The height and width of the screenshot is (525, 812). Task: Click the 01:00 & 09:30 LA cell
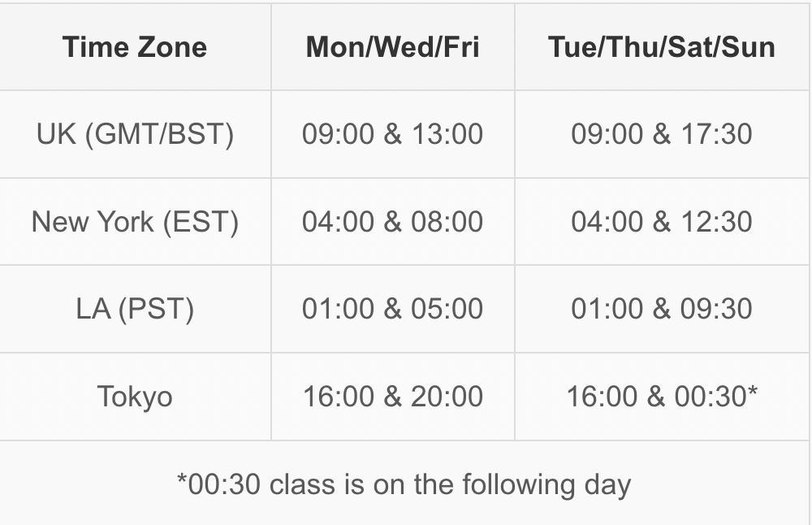pyautogui.click(x=662, y=310)
